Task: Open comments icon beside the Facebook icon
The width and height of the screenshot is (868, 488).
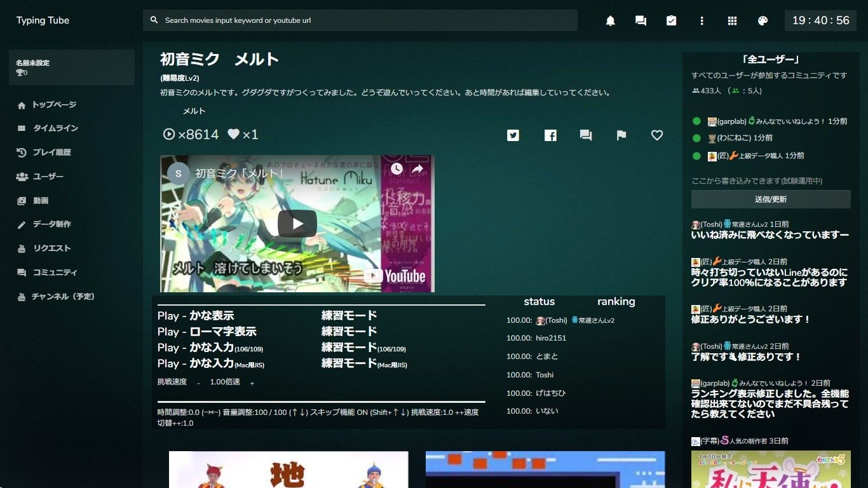Action: (x=586, y=135)
